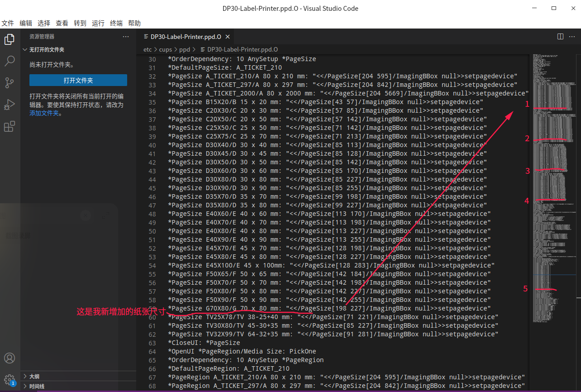This screenshot has width=581, height=392.
Task: Click the *PageSize G70X80/G 70 x 80 mm line
Action: pyautogui.click(x=329, y=308)
